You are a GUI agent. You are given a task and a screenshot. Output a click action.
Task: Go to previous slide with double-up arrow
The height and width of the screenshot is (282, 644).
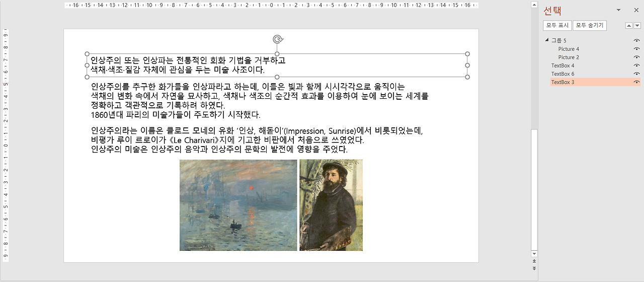534,262
